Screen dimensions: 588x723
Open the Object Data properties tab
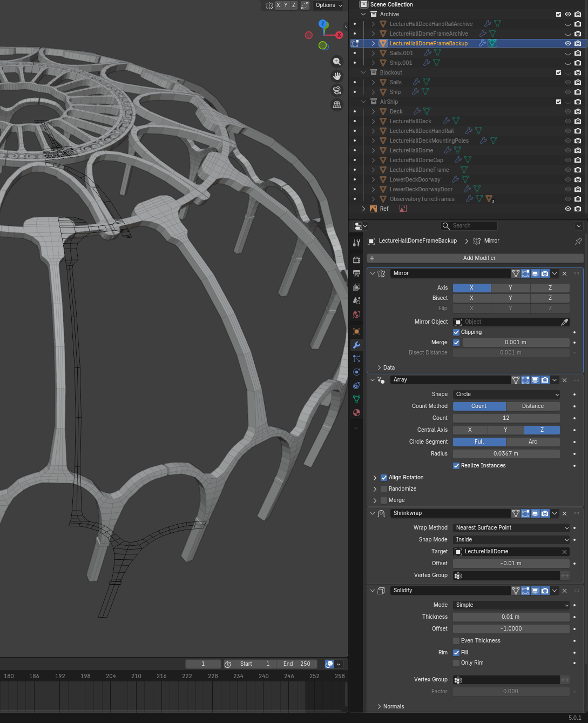coord(356,399)
